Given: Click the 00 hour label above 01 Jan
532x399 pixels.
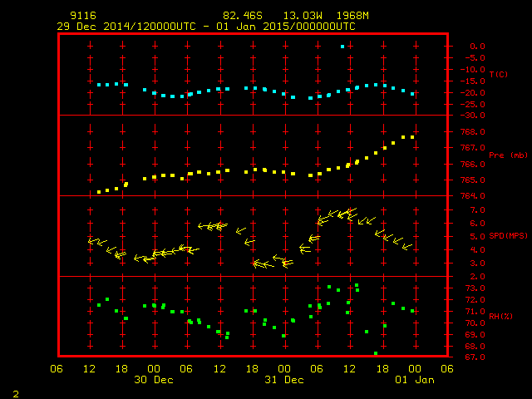Looking at the screenshot, I should [x=415, y=369].
